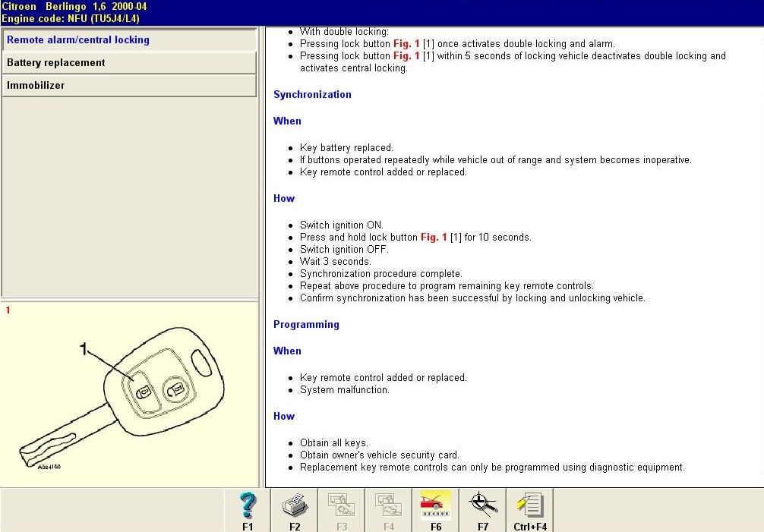The width and height of the screenshot is (764, 532).
Task: Select Remote alarm/central locking section
Action: point(129,40)
